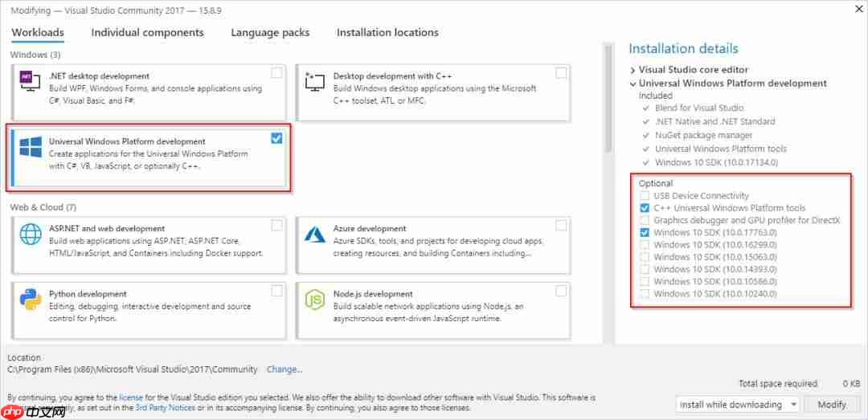Click the Windows 10 SDK (10.0.17134.0) item
This screenshot has height=420, width=868.
coord(716,163)
